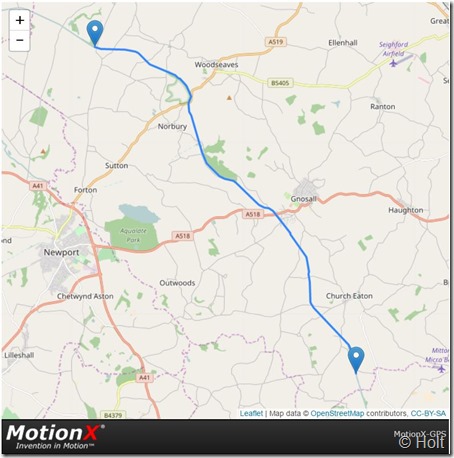Click the start marker pin near Woodseaves
Viewport: 454px width, 458px height.
coord(95,33)
